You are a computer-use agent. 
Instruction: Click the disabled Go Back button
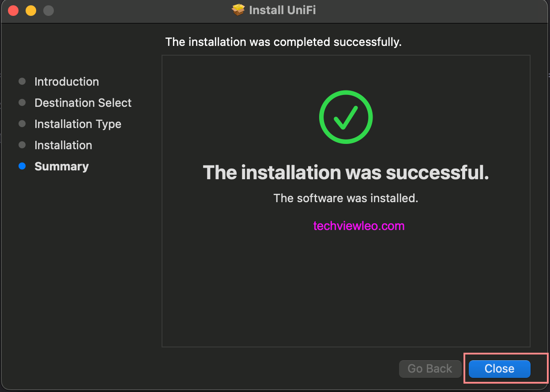click(430, 369)
